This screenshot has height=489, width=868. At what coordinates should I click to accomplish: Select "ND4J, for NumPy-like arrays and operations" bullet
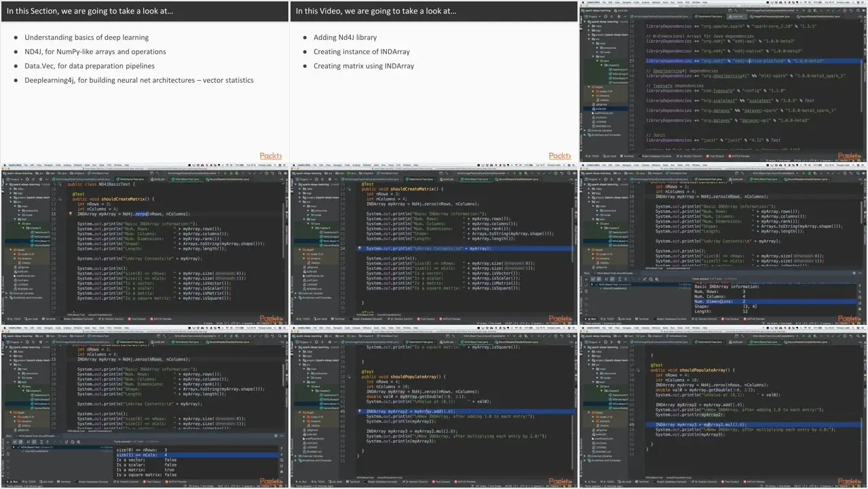[x=95, y=52]
